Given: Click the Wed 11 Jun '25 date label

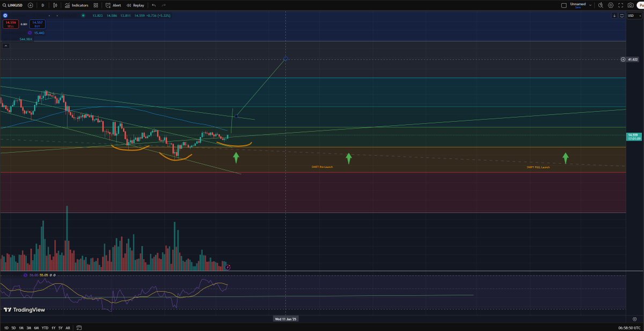Looking at the screenshot, I should [286, 319].
